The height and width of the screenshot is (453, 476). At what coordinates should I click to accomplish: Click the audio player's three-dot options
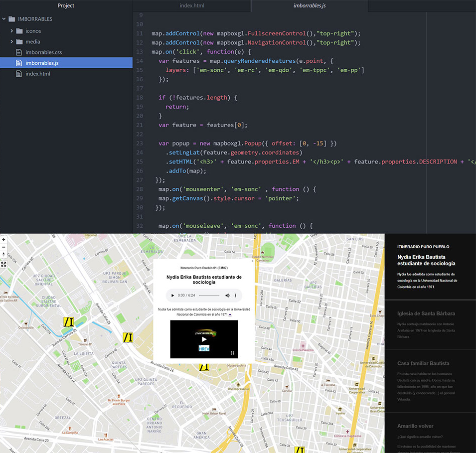(236, 296)
